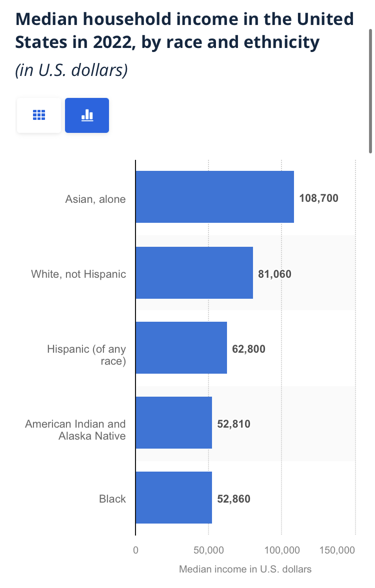
Task: Click the 62,800 value label
Action: point(248,349)
